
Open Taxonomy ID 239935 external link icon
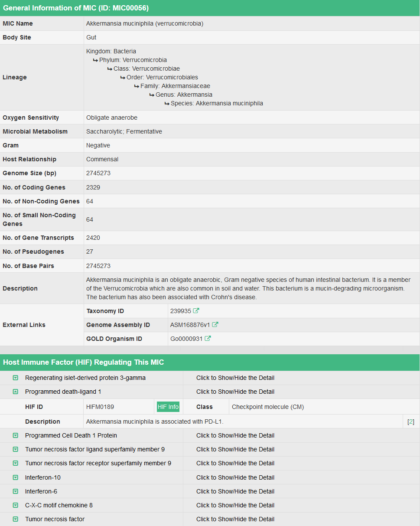coord(196,311)
